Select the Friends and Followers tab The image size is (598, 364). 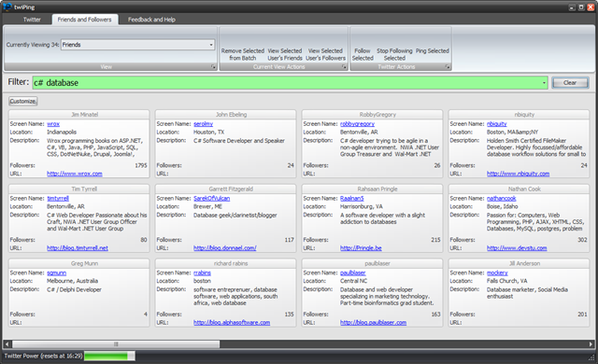pyautogui.click(x=85, y=20)
